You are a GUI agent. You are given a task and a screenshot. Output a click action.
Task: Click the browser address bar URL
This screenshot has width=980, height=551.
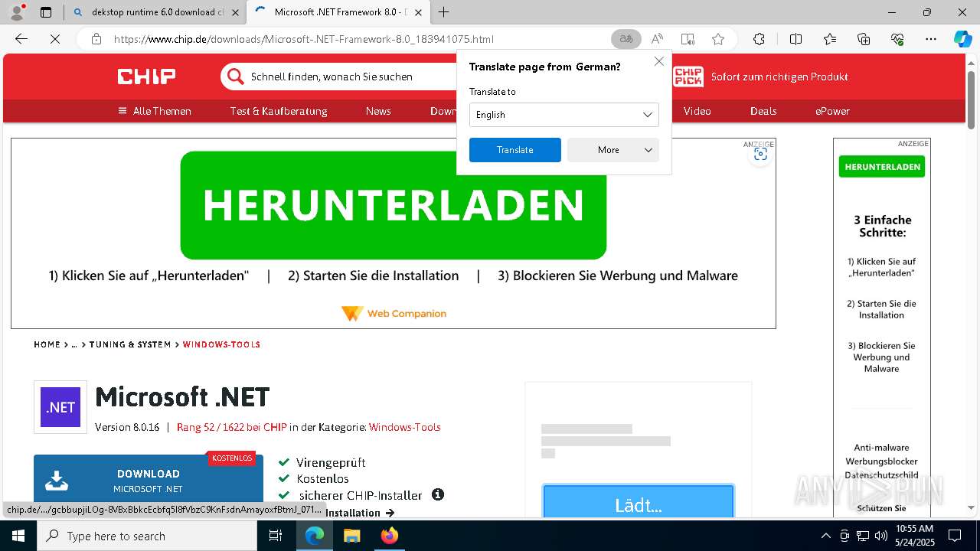coord(303,39)
